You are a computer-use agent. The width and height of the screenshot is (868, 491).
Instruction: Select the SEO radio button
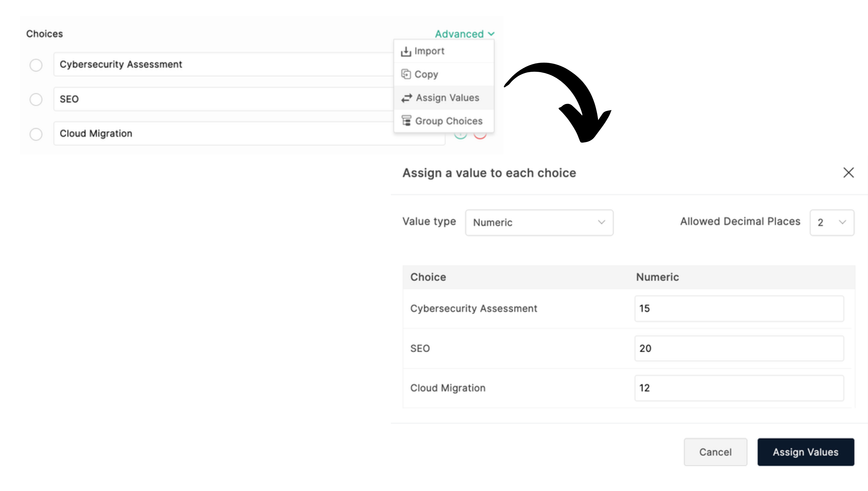tap(36, 100)
